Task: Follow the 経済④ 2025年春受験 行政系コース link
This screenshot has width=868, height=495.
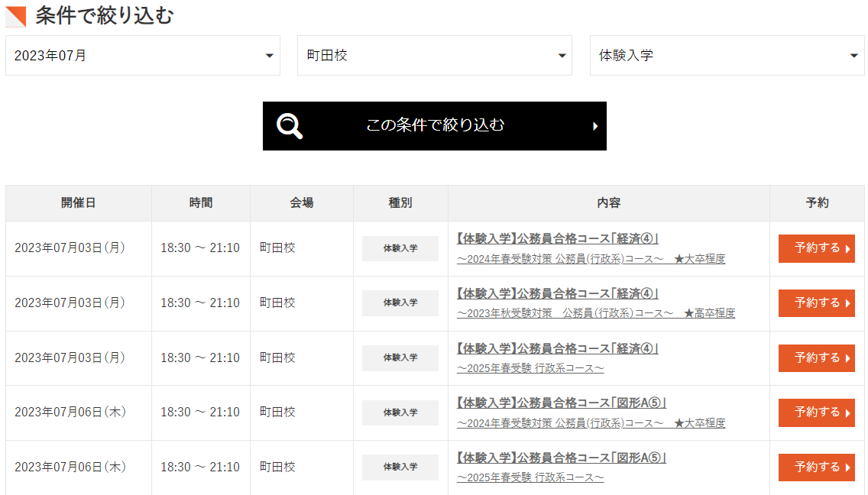Action: coord(558,358)
